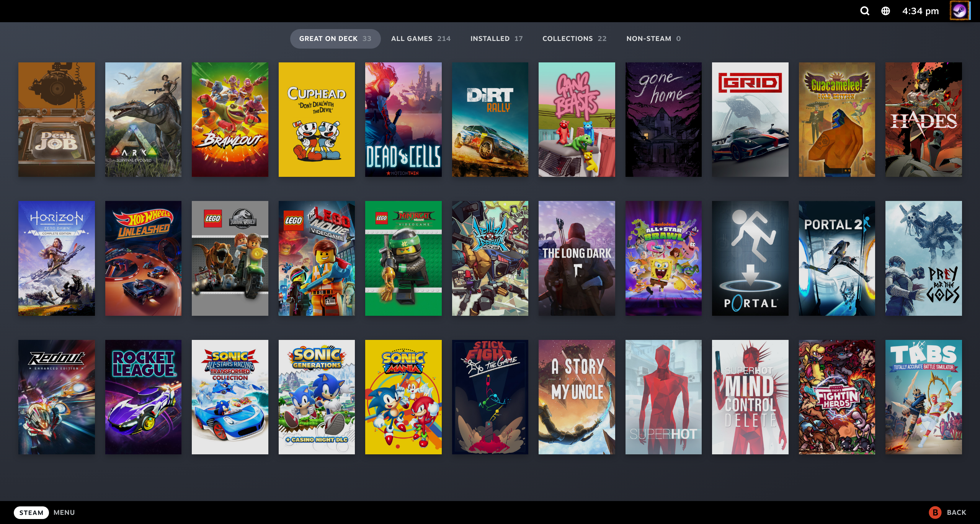Viewport: 980px width, 524px height.
Task: Open Hot Wheels Unleashed tile
Action: tap(143, 258)
